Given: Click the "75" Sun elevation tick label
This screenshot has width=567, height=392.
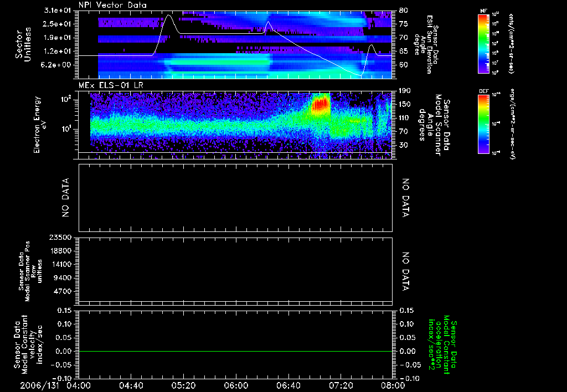Looking at the screenshot, I should [403, 24].
